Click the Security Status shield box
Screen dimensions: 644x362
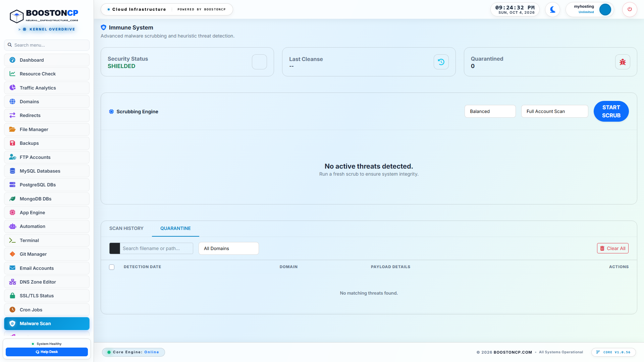coord(259,62)
